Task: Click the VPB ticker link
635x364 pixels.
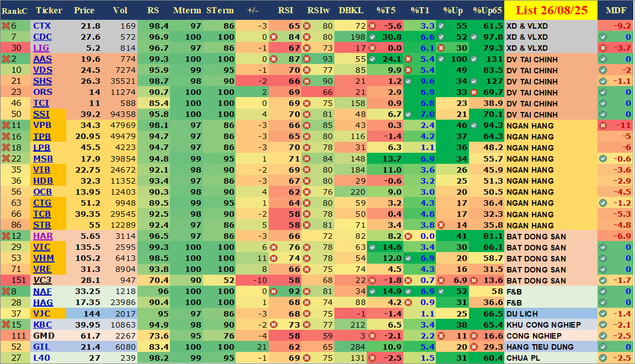Action: [42, 126]
